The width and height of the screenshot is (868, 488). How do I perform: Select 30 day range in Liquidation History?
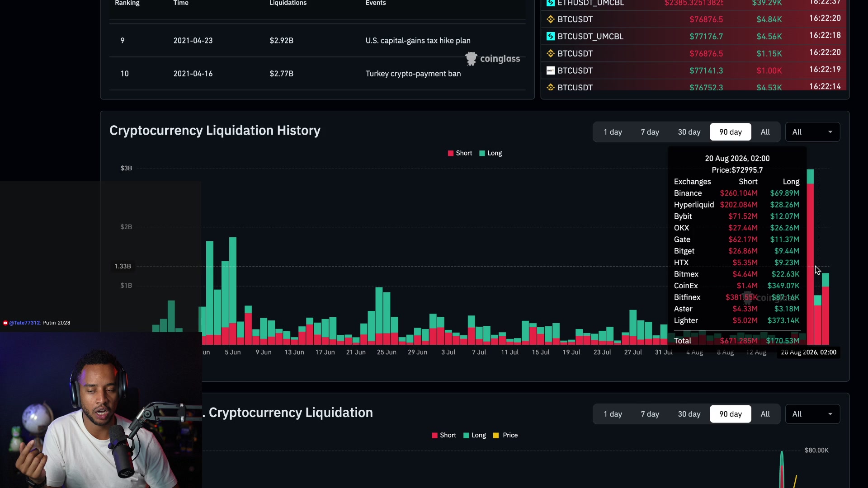pos(689,132)
